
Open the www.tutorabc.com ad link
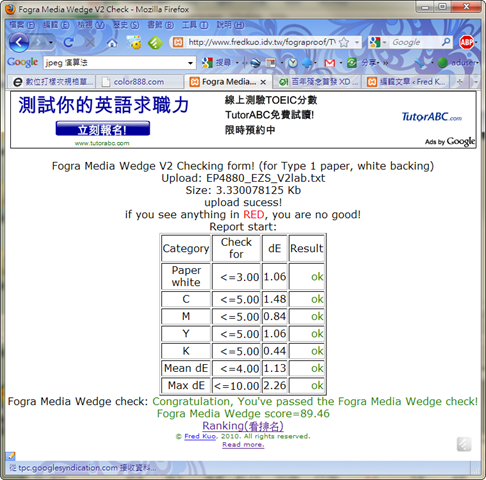[x=102, y=143]
